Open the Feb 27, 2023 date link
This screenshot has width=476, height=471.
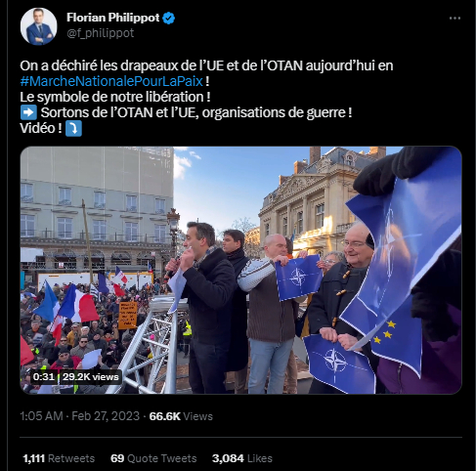point(106,416)
